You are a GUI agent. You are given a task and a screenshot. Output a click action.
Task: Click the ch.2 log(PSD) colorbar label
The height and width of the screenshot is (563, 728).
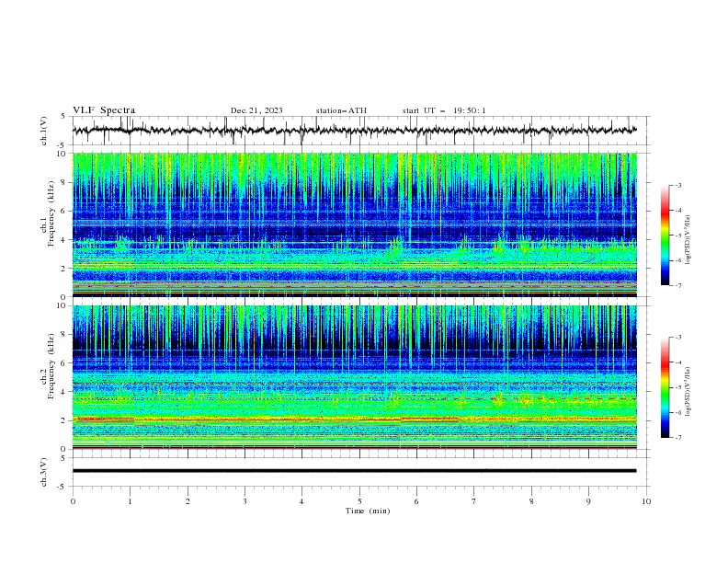688,392
